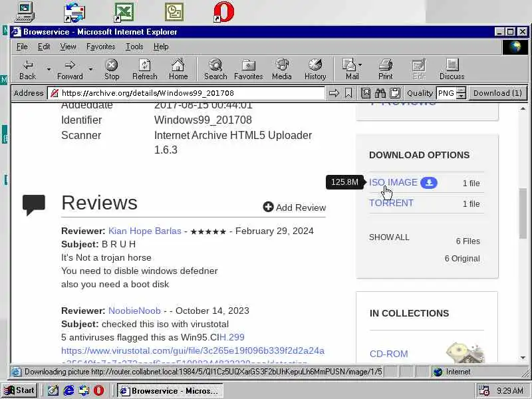
Task: Launch Opera from quick launch bar
Action: pyautogui.click(x=98, y=390)
